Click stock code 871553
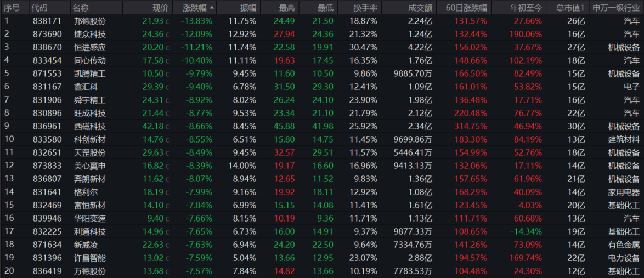 pyautogui.click(x=47, y=73)
